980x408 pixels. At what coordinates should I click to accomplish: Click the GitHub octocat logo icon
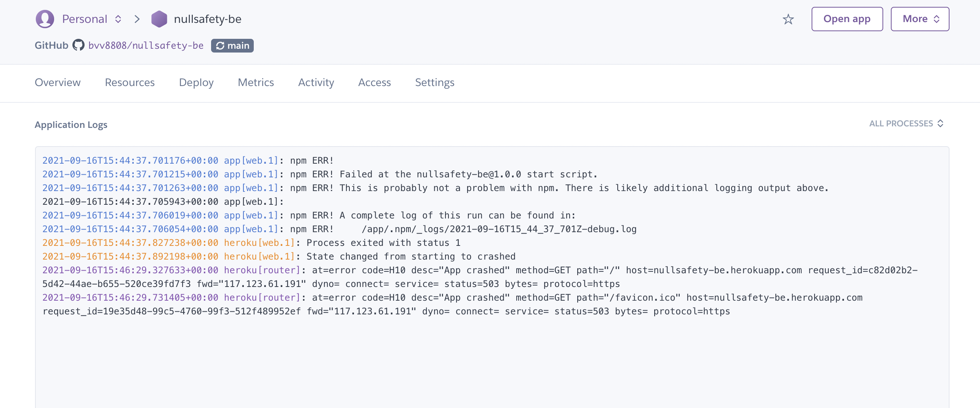click(x=78, y=45)
